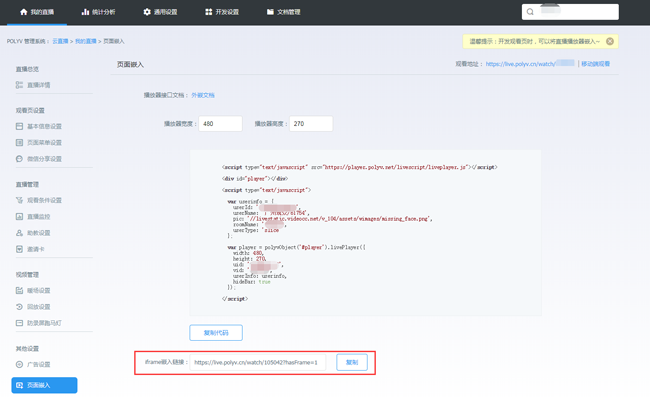The image size is (650, 397).
Task: Click the magnifier icon in search box
Action: (530, 12)
